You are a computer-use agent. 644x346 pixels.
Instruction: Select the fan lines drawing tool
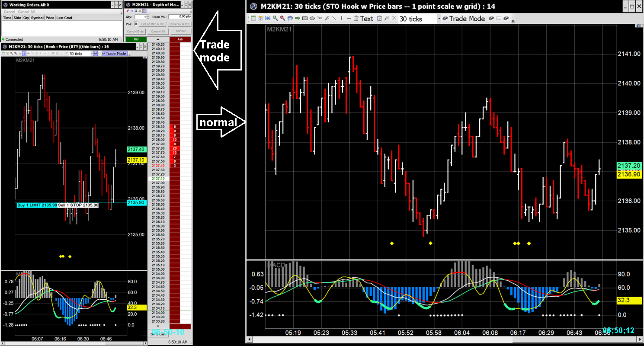pyautogui.click(x=327, y=19)
